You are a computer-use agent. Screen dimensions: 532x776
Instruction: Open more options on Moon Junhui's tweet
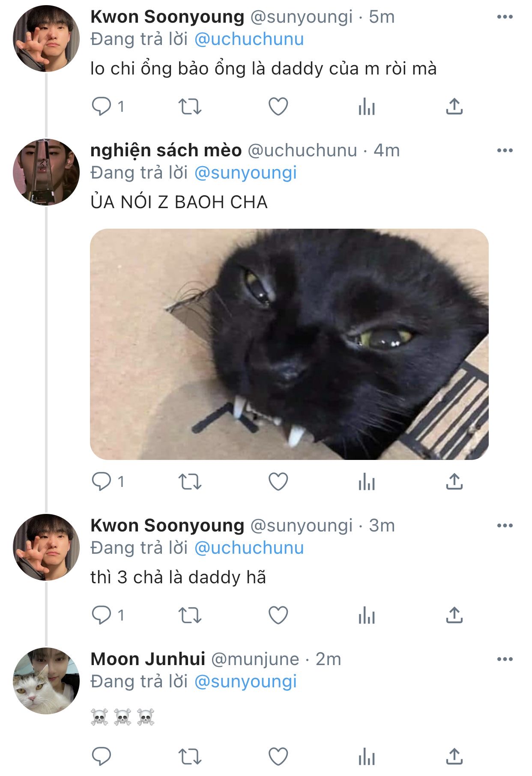pos(505,659)
